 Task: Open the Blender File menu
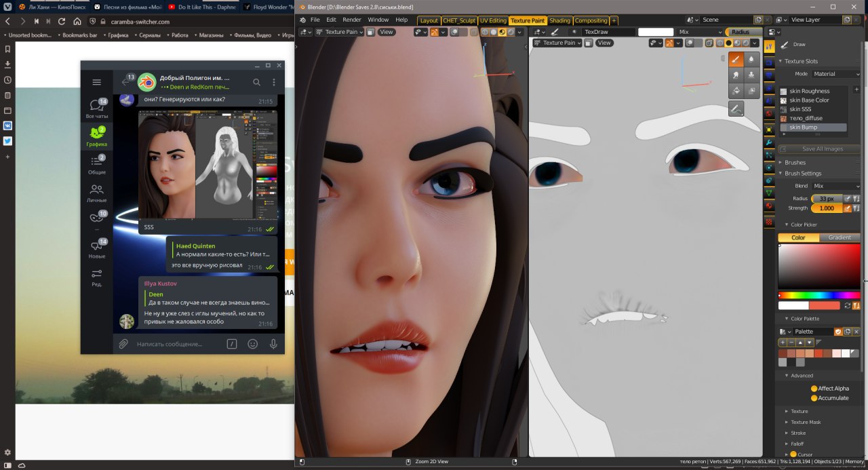pyautogui.click(x=315, y=20)
